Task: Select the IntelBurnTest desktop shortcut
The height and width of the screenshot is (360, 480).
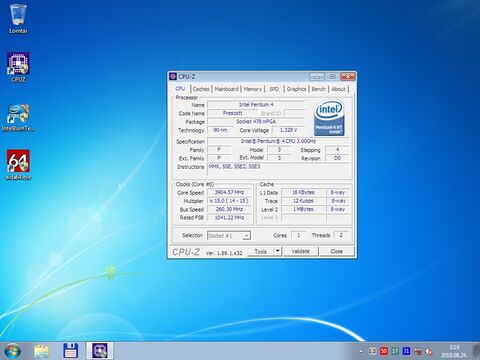Action: click(x=18, y=117)
